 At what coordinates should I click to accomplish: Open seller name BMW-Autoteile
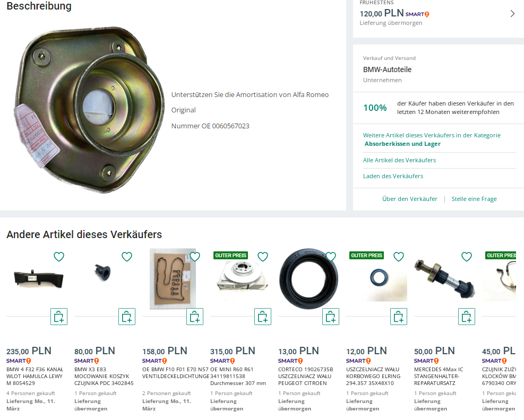point(387,69)
